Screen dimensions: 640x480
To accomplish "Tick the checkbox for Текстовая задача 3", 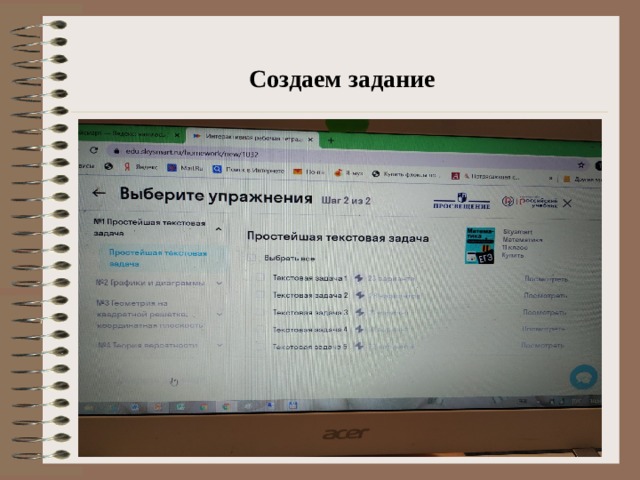I will tap(260, 312).
